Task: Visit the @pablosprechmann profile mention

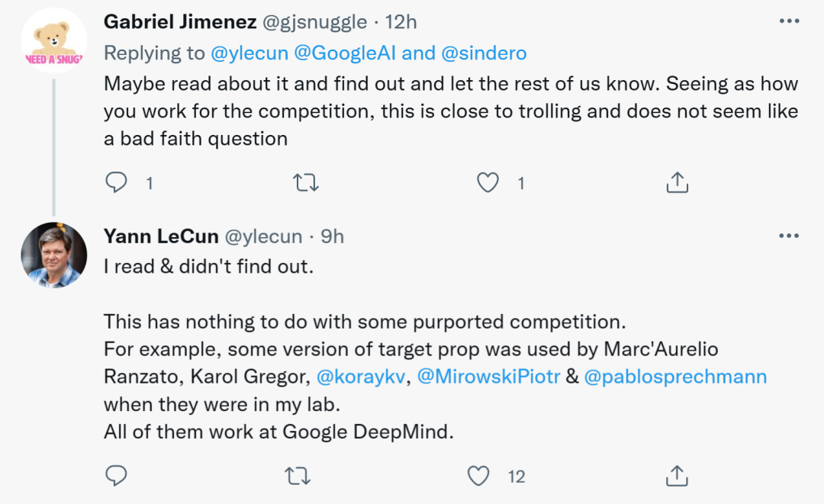Action: coord(674,377)
